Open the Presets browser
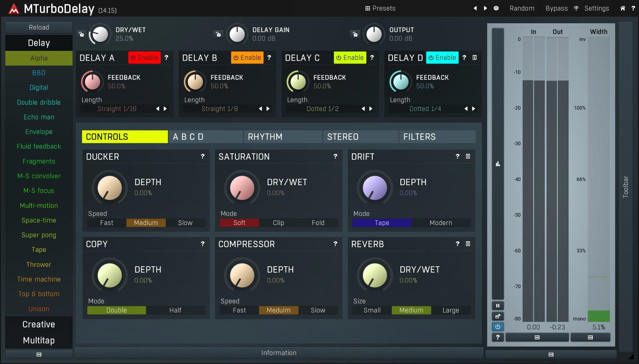This screenshot has width=639, height=364. pyautogui.click(x=380, y=8)
